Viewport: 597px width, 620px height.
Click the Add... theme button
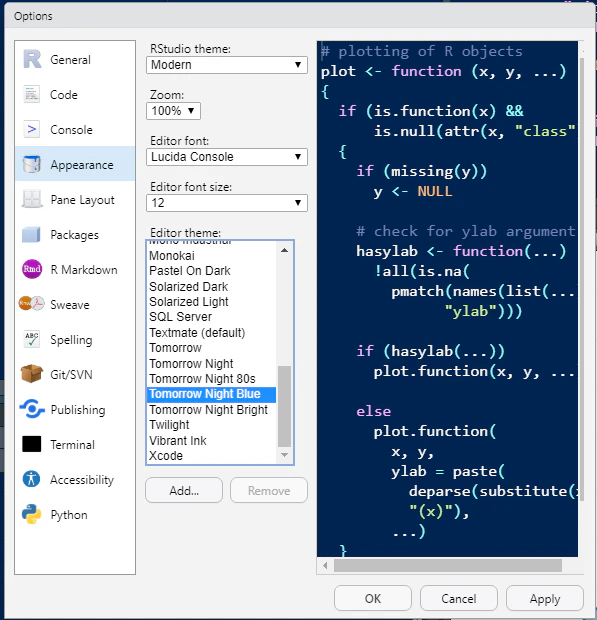184,490
